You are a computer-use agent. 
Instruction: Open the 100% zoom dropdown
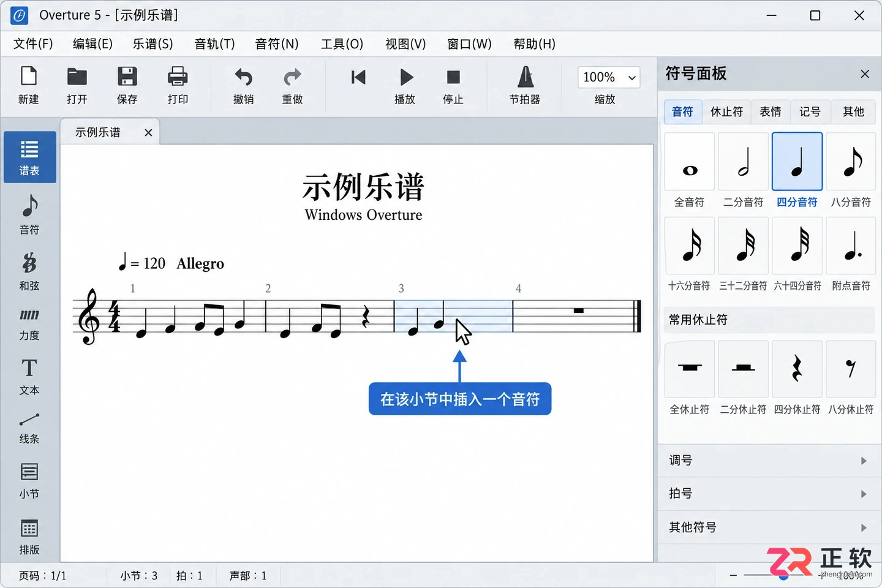point(609,77)
